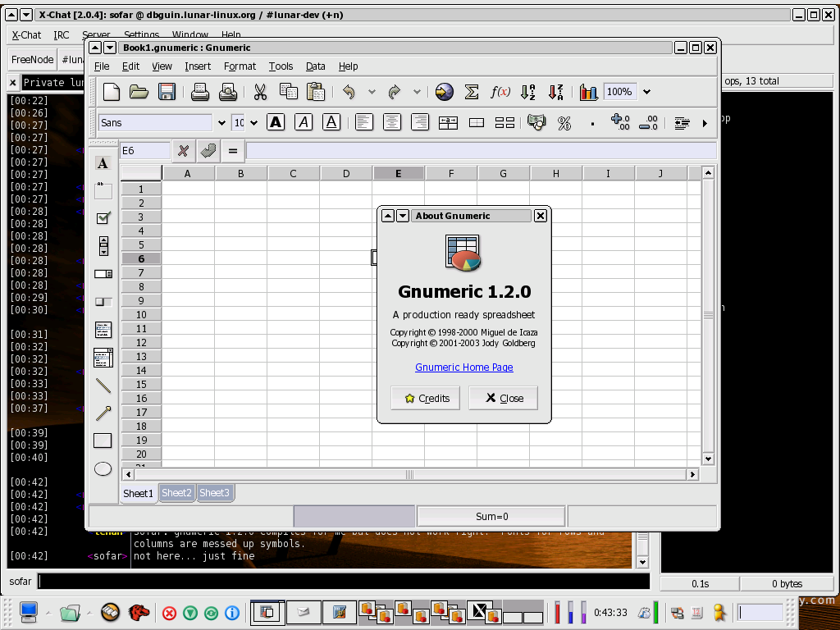
Task: Select the ellipse drawing tool
Action: pos(103,469)
